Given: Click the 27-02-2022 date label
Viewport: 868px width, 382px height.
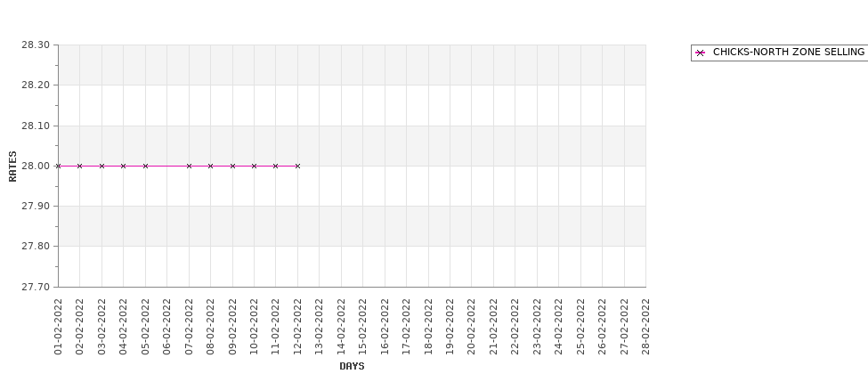Looking at the screenshot, I should [624, 327].
